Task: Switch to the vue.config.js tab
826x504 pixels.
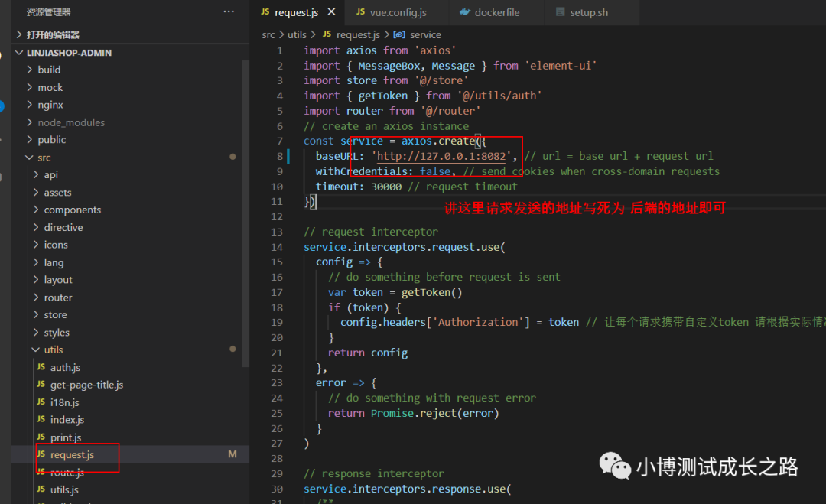Action: [397, 13]
